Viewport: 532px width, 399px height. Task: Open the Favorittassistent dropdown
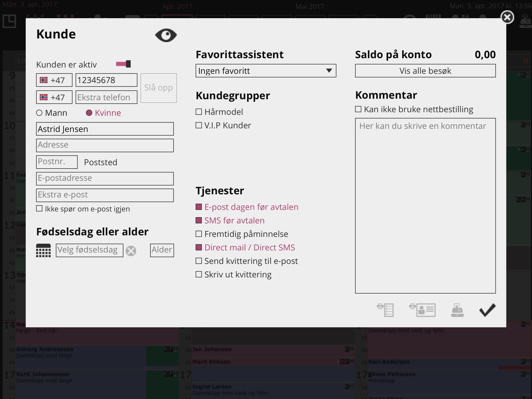click(x=266, y=71)
